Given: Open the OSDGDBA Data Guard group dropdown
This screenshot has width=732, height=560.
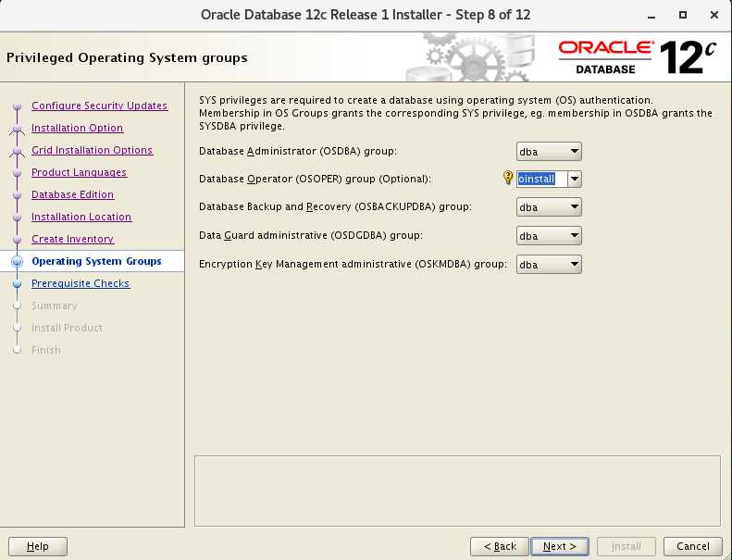Looking at the screenshot, I should coord(549,236).
